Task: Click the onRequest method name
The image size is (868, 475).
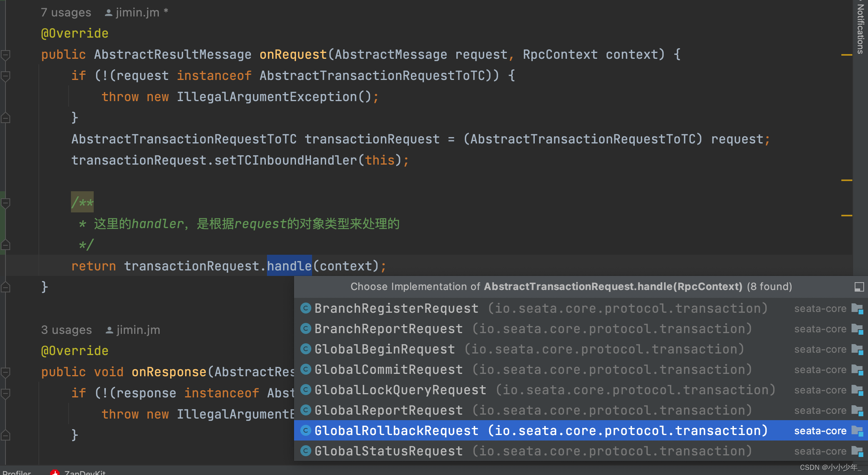Action: point(293,54)
